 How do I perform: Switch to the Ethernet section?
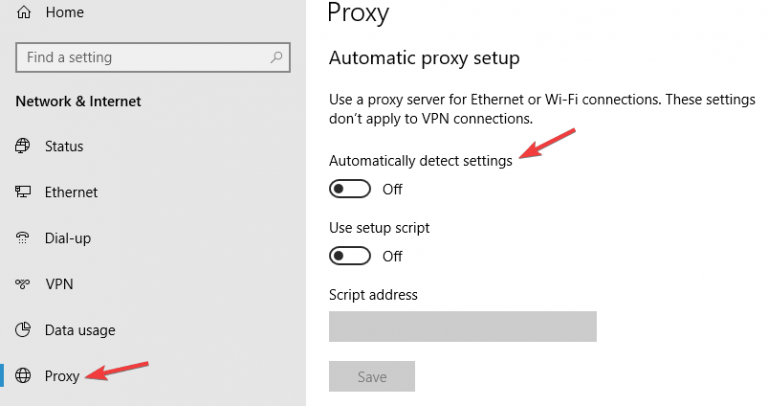click(71, 192)
